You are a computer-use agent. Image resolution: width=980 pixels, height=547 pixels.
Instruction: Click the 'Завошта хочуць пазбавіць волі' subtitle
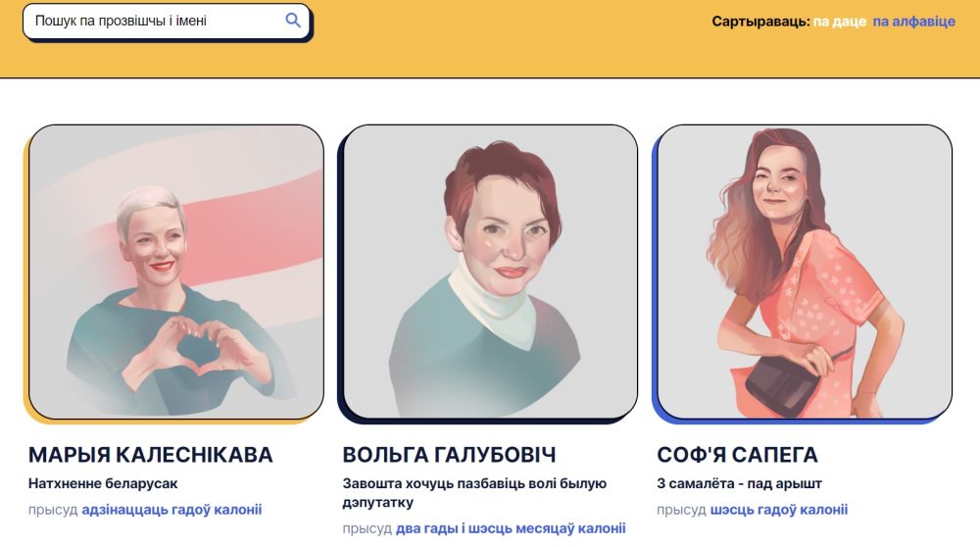point(474,493)
